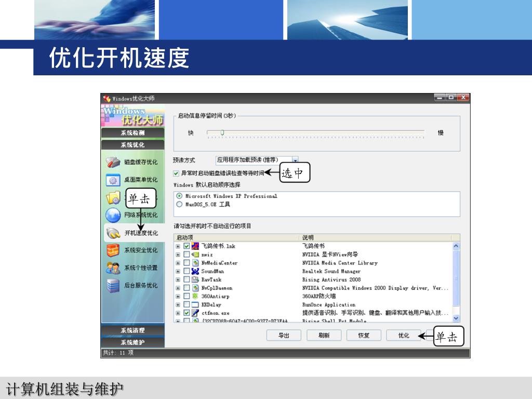Click the startup list scrollbar up arrow
This screenshot has height=399, width=532.
(x=456, y=246)
